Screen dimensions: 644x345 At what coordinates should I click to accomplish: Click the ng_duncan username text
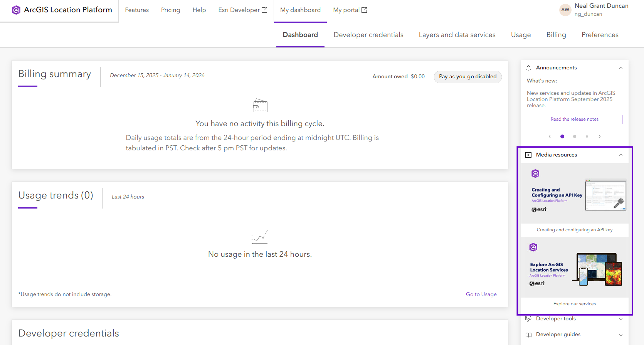point(588,14)
